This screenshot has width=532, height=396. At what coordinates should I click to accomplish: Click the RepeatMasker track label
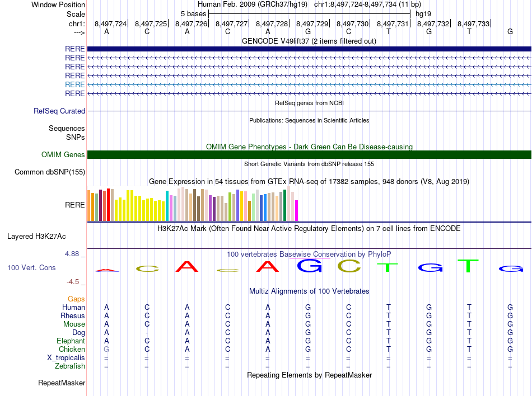pos(62,383)
